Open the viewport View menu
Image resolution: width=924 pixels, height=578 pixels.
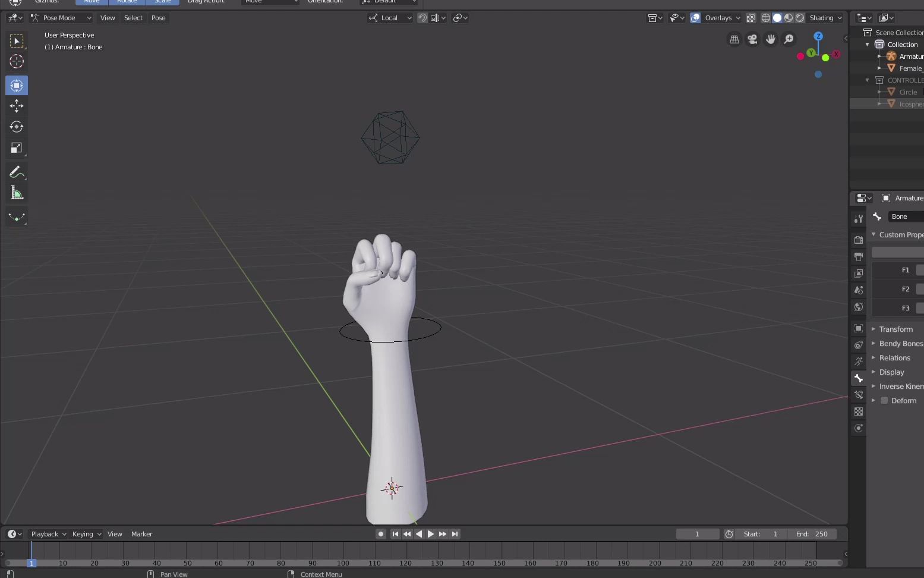[108, 18]
